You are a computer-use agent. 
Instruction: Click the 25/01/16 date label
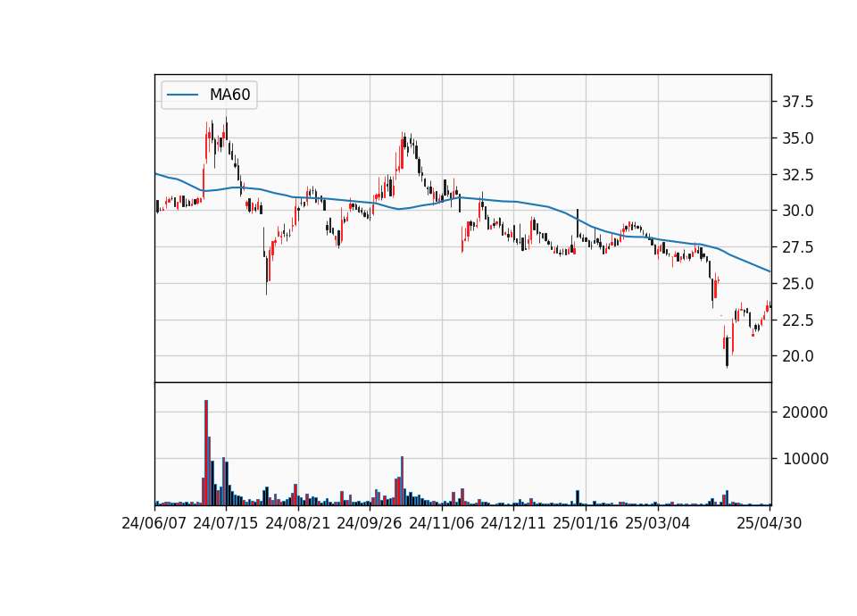coord(586,523)
